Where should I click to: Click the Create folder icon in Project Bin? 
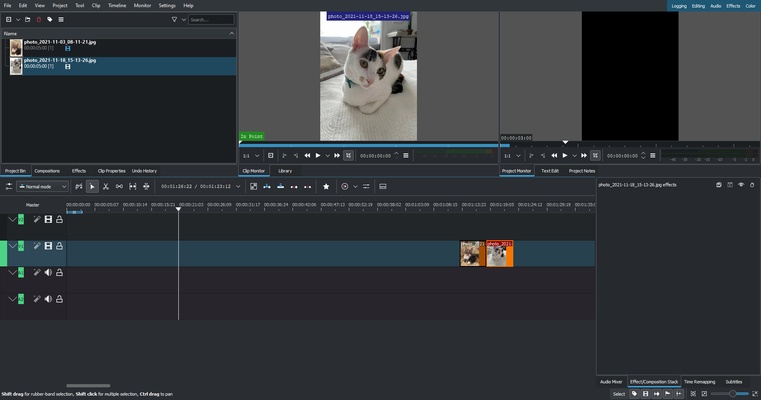pyautogui.click(x=28, y=19)
